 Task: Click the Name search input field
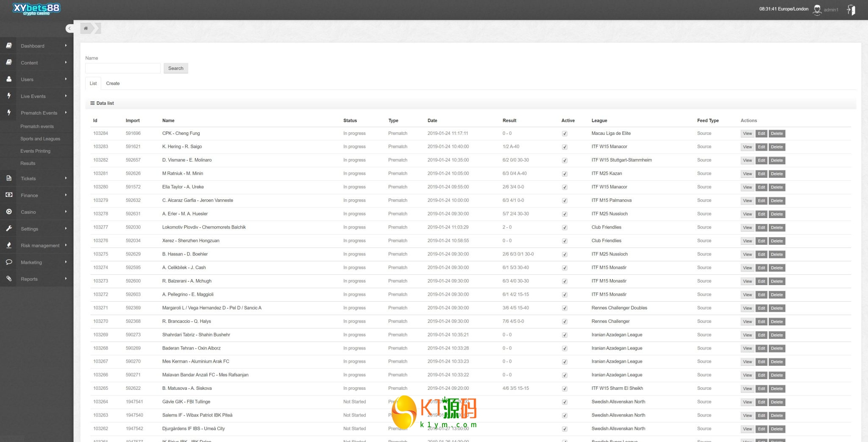tap(123, 68)
